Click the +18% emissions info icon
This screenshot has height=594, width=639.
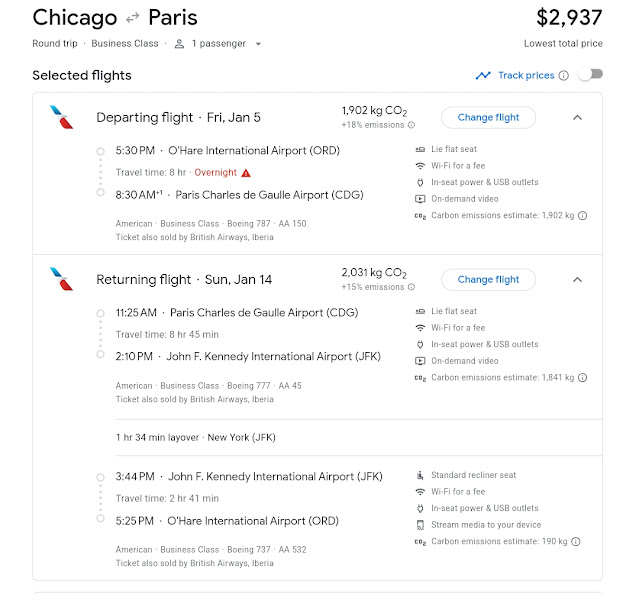[x=411, y=125]
